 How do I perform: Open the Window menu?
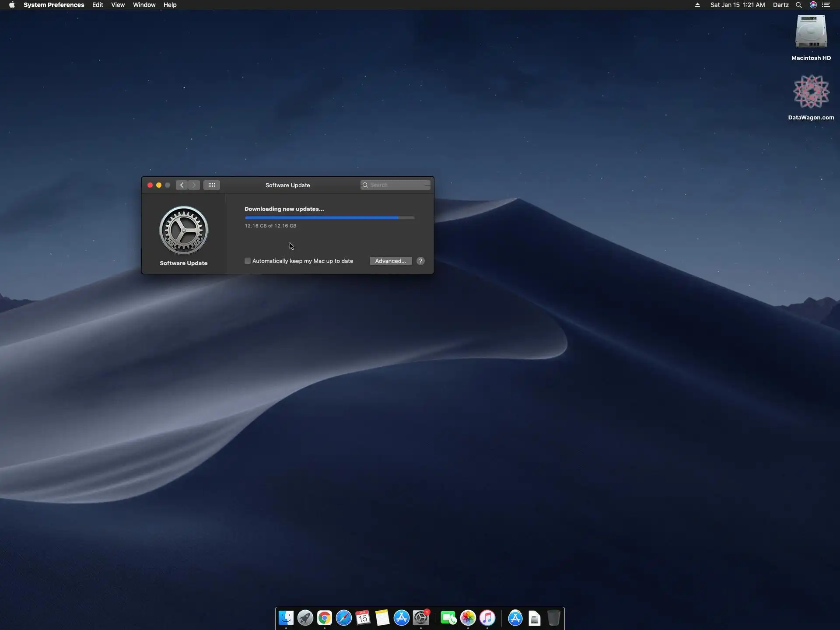tap(144, 5)
